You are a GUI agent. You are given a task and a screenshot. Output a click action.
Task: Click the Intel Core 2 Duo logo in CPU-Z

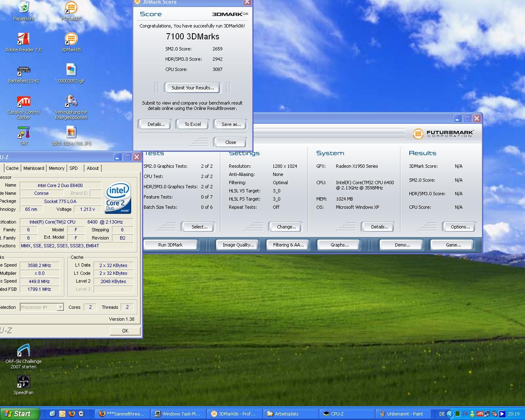(118, 197)
